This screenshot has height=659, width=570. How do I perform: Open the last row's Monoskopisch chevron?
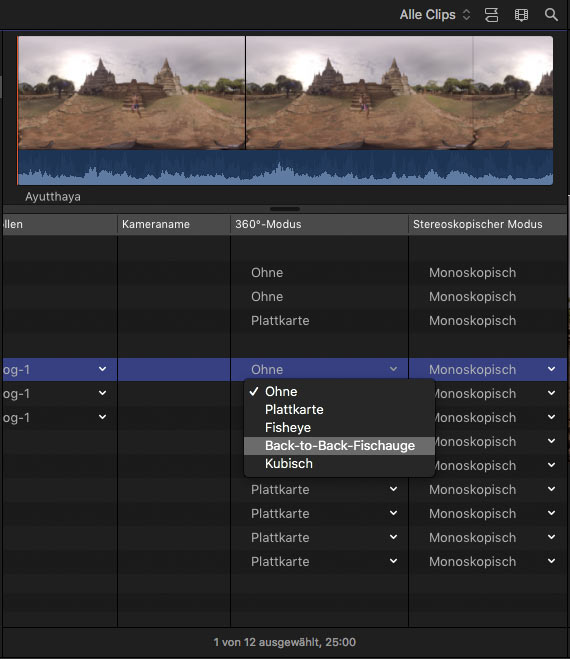tap(552, 561)
